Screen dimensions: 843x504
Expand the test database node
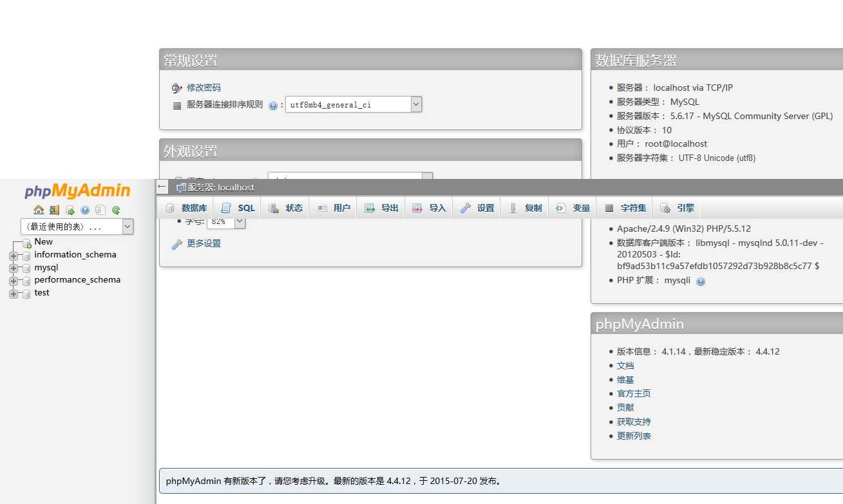point(13,294)
